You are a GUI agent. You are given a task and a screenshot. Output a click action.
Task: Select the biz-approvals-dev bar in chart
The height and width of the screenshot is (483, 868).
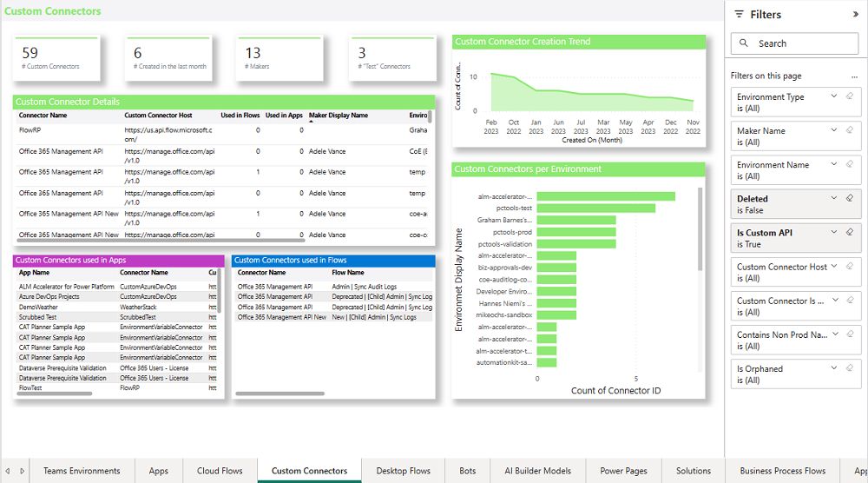tap(557, 268)
